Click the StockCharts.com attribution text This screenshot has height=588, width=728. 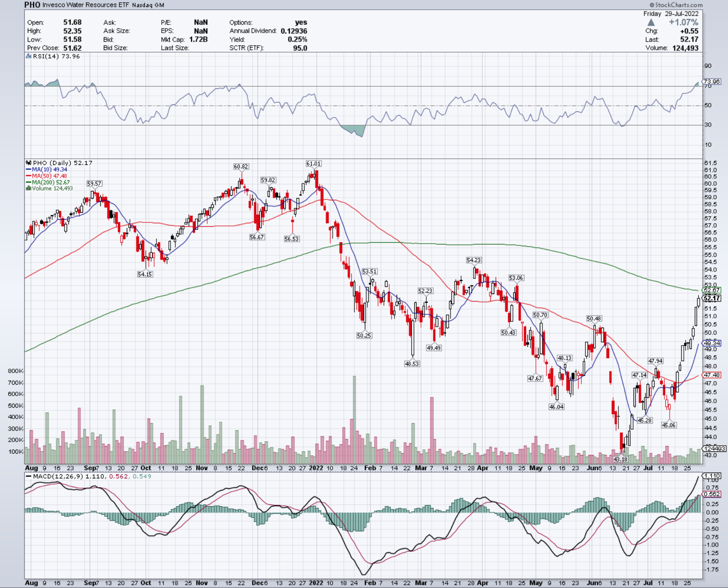pyautogui.click(x=676, y=5)
